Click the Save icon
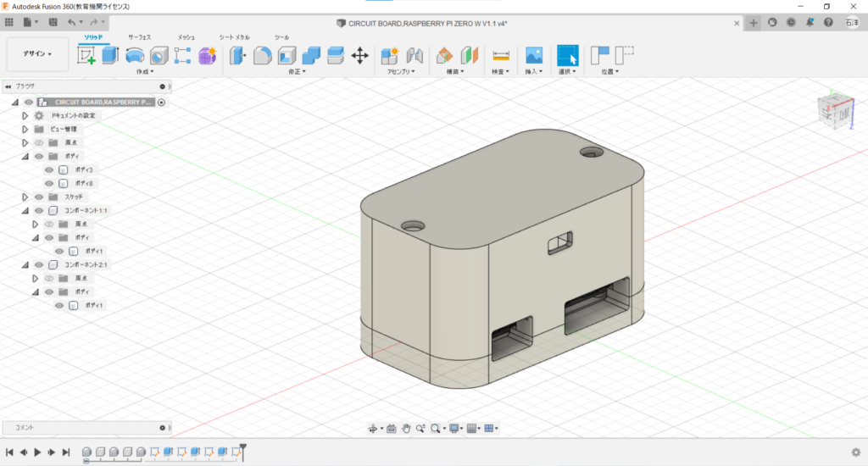The height and width of the screenshot is (466, 868). (53, 22)
